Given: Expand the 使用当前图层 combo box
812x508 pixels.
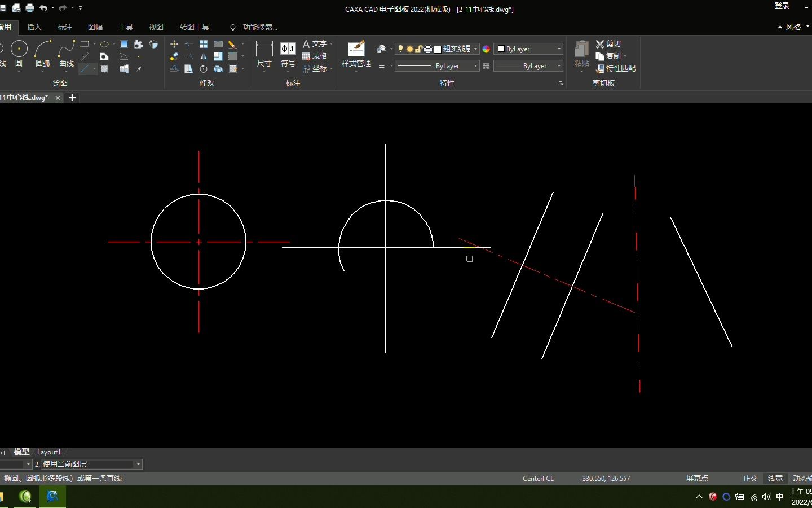Looking at the screenshot, I should click(92, 464).
